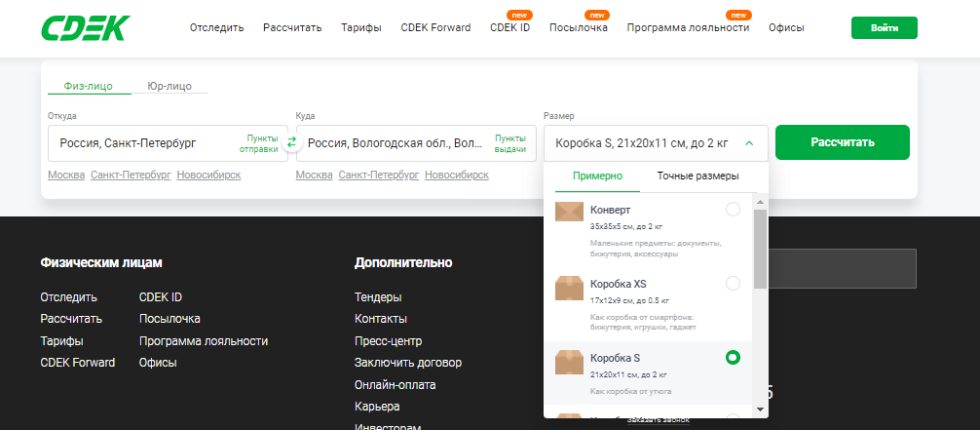980x430 pixels.
Task: Open footer link CDEK Forward
Action: click(78, 363)
